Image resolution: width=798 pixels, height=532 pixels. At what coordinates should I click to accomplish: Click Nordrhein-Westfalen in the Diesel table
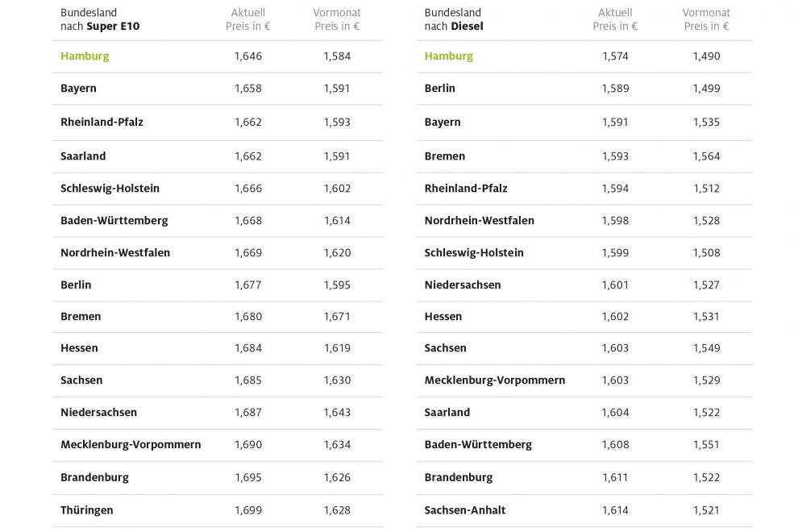pyautogui.click(x=480, y=221)
